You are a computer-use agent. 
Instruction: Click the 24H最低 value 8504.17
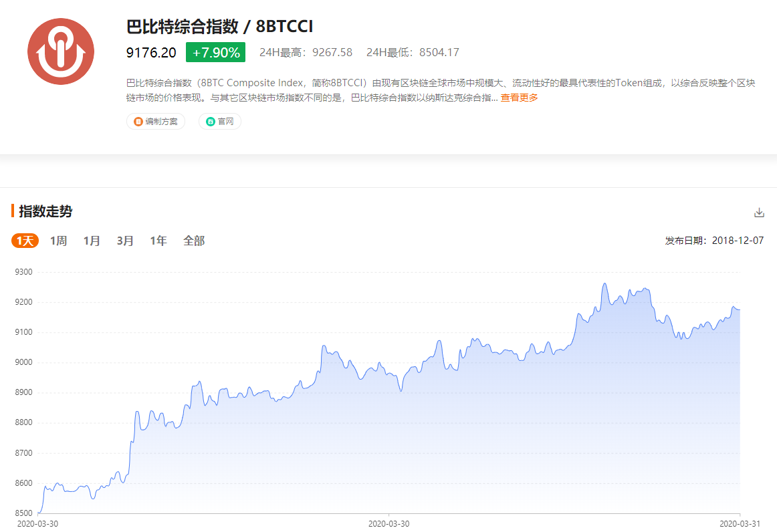click(x=439, y=53)
